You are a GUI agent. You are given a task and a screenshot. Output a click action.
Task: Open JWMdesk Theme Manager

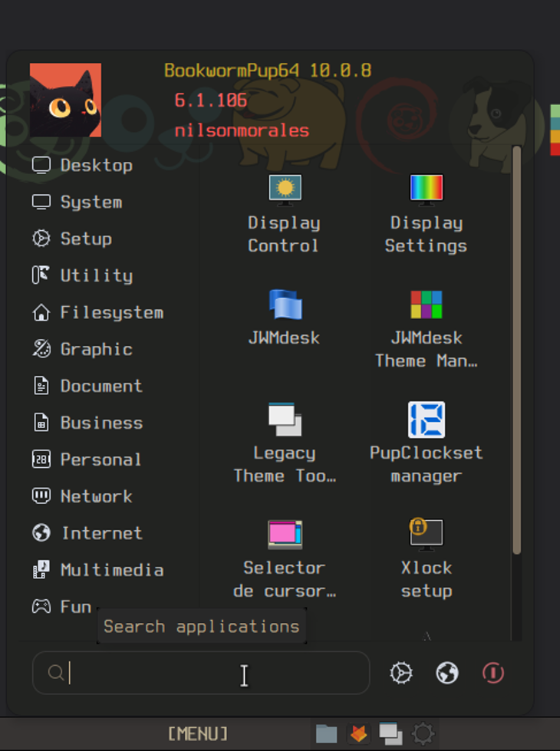(426, 328)
